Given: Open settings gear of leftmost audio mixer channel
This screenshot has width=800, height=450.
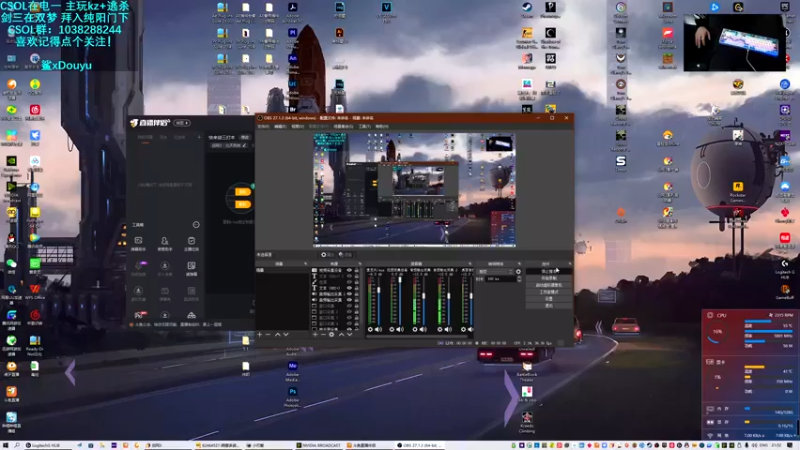Looking at the screenshot, I should (370, 329).
